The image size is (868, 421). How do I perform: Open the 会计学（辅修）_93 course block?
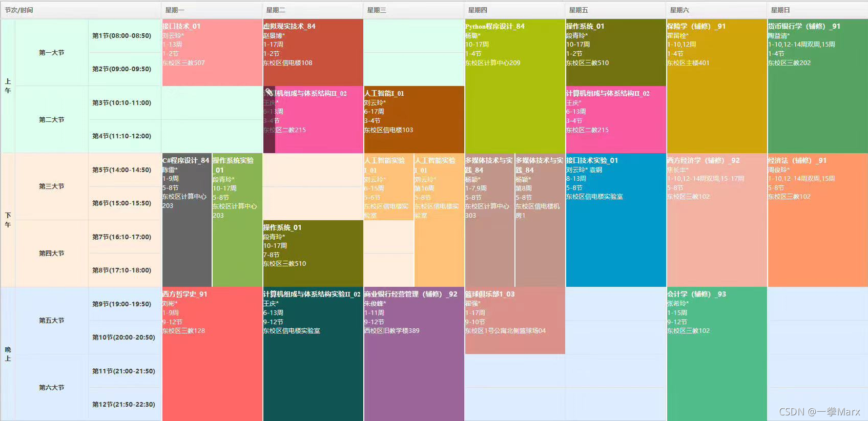(x=717, y=354)
